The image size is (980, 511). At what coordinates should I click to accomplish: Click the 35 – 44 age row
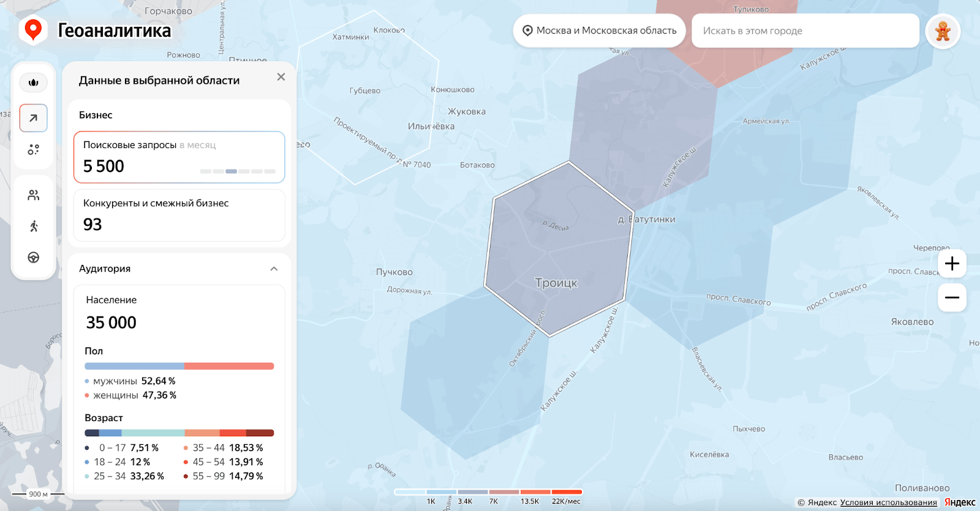click(223, 448)
